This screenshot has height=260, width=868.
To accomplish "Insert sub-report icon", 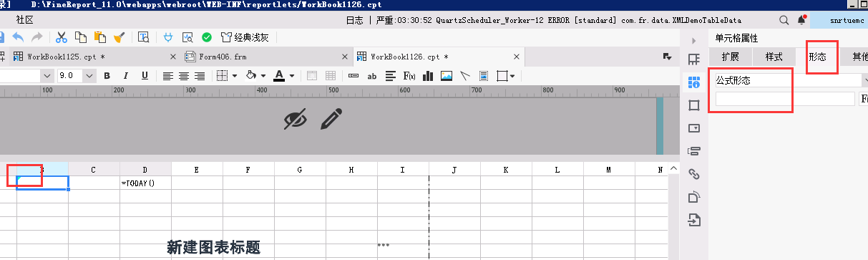I will pyautogui.click(x=483, y=75).
